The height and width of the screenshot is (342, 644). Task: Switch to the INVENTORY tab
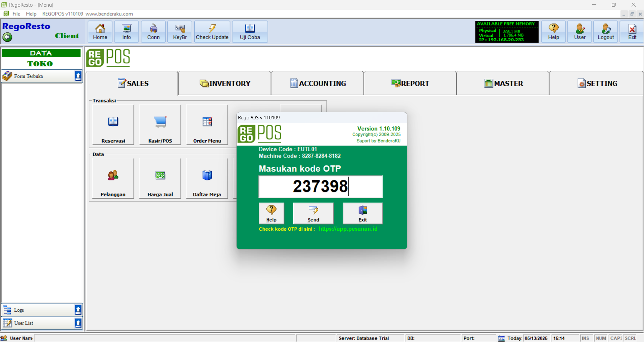pos(225,83)
